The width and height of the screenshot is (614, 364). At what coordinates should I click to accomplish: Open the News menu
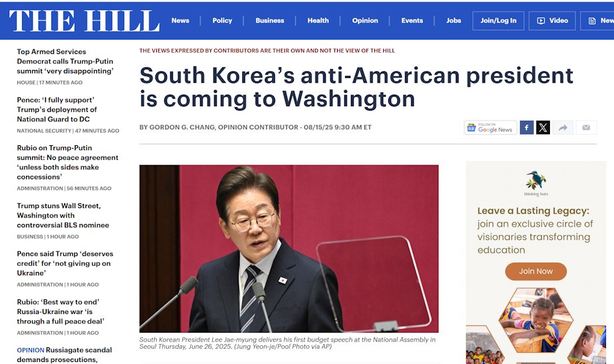pyautogui.click(x=180, y=21)
